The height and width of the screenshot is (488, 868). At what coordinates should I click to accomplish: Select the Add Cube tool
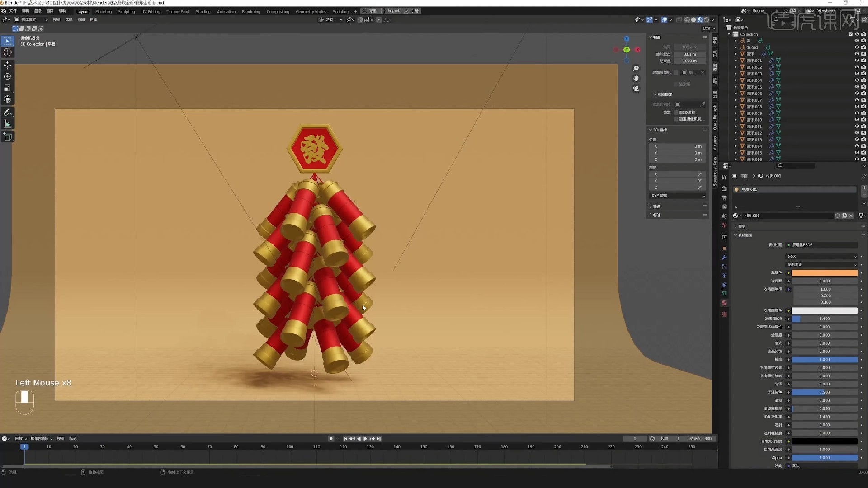[8, 136]
